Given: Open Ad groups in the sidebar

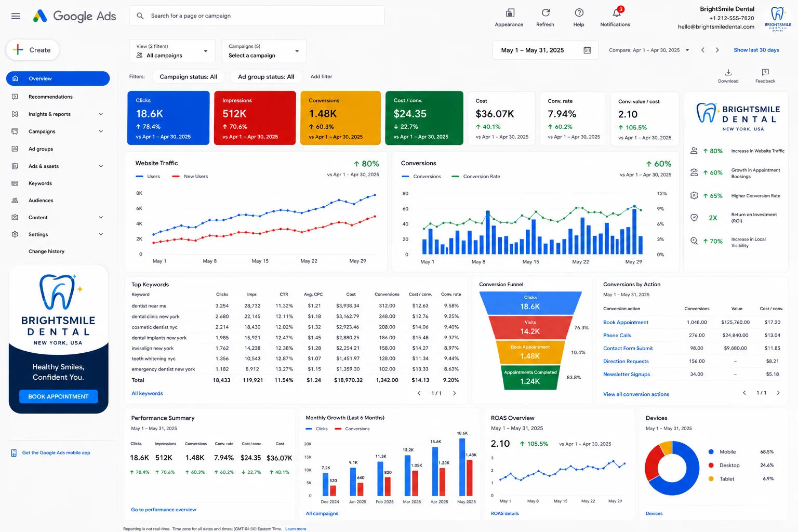Looking at the screenshot, I should tap(41, 149).
